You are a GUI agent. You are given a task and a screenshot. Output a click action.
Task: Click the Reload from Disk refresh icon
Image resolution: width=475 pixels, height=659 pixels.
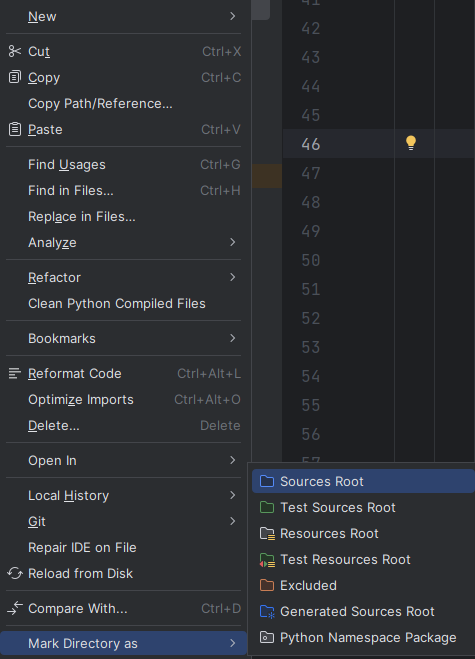15,573
